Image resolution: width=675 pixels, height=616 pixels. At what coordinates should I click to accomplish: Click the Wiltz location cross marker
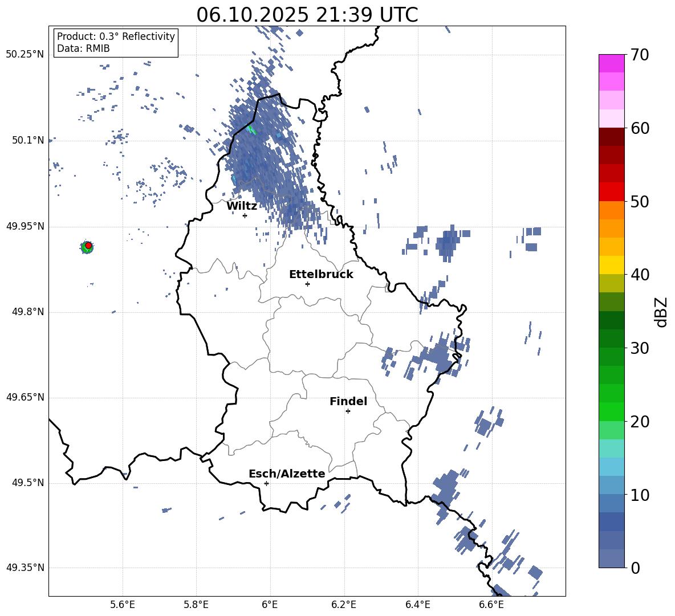pyautogui.click(x=245, y=215)
